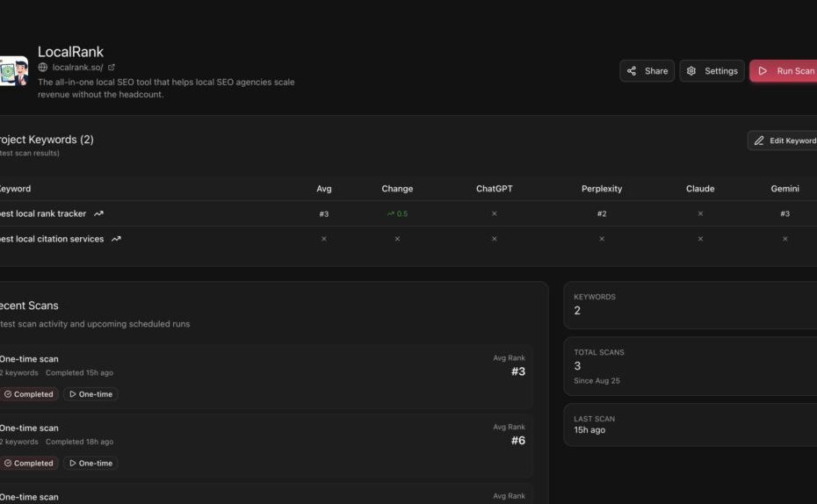
Task: Click the Avg Rank #3 value
Action: 518,371
